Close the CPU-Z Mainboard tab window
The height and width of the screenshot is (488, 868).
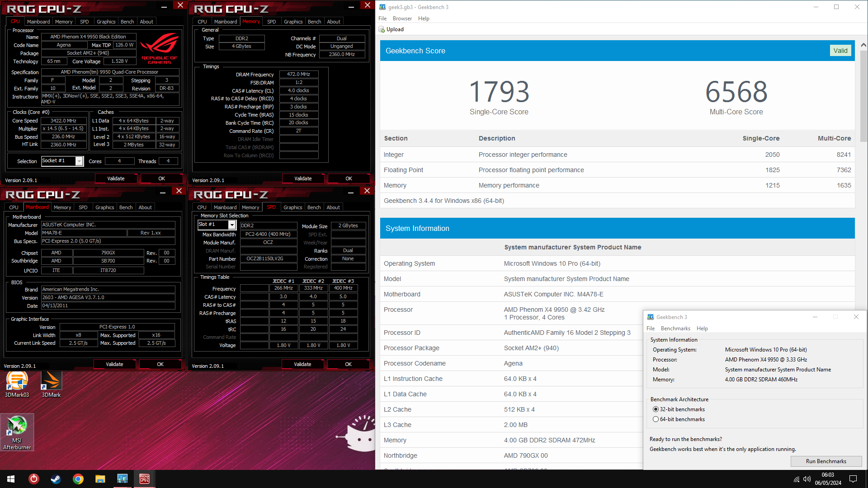(x=179, y=191)
